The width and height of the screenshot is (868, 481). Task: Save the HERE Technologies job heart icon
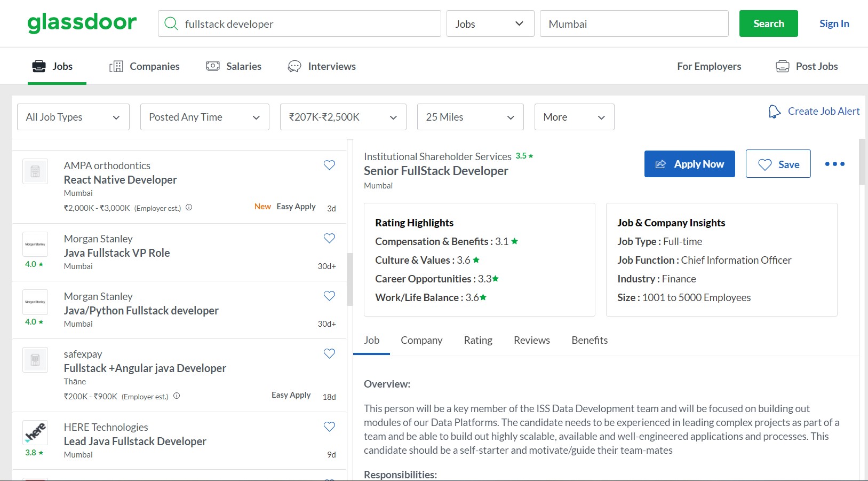[x=329, y=427]
